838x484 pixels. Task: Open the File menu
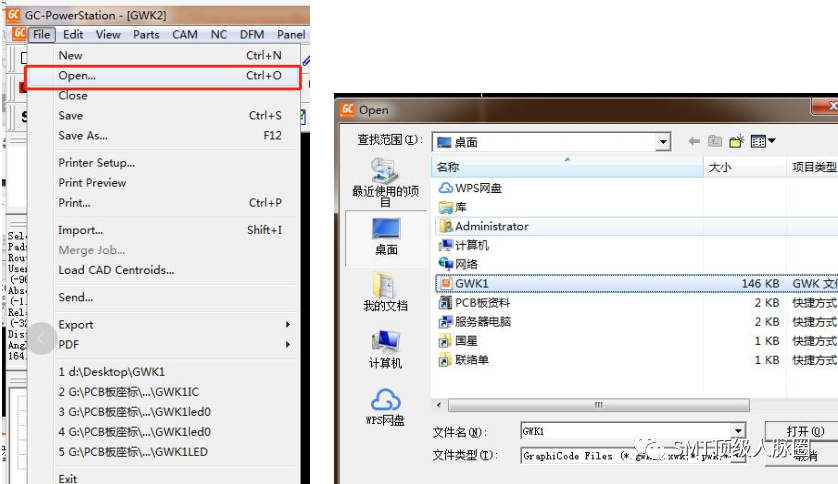[41, 35]
